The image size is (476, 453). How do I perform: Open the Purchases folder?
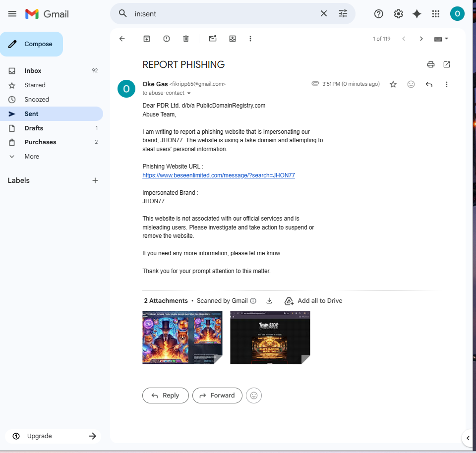point(52,142)
